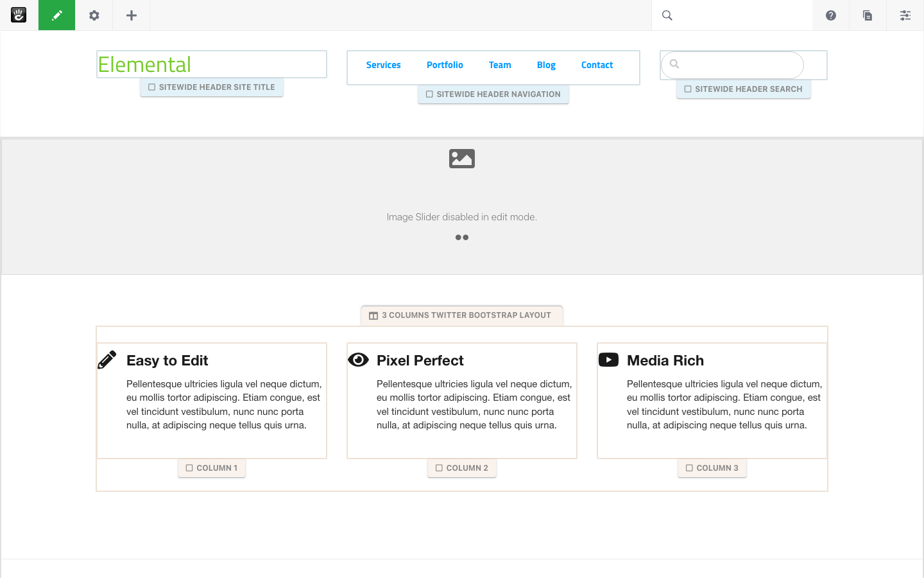Open the Blog navigation link
The height and width of the screenshot is (578, 924).
point(546,65)
